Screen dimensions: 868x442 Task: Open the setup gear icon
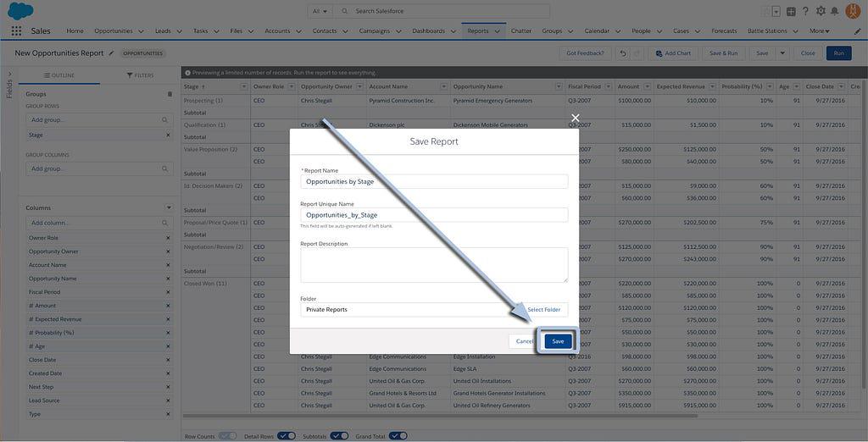[x=820, y=11]
